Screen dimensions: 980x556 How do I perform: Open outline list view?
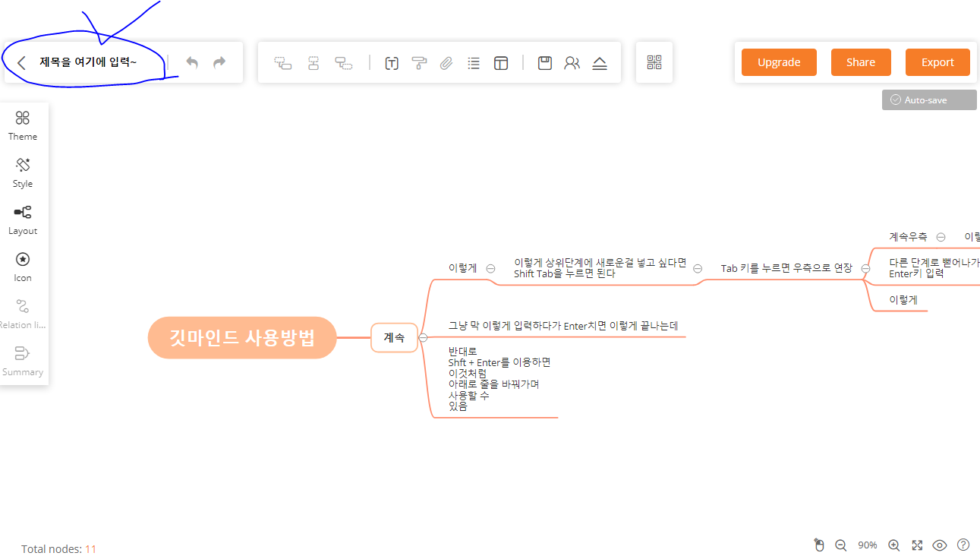pyautogui.click(x=474, y=63)
